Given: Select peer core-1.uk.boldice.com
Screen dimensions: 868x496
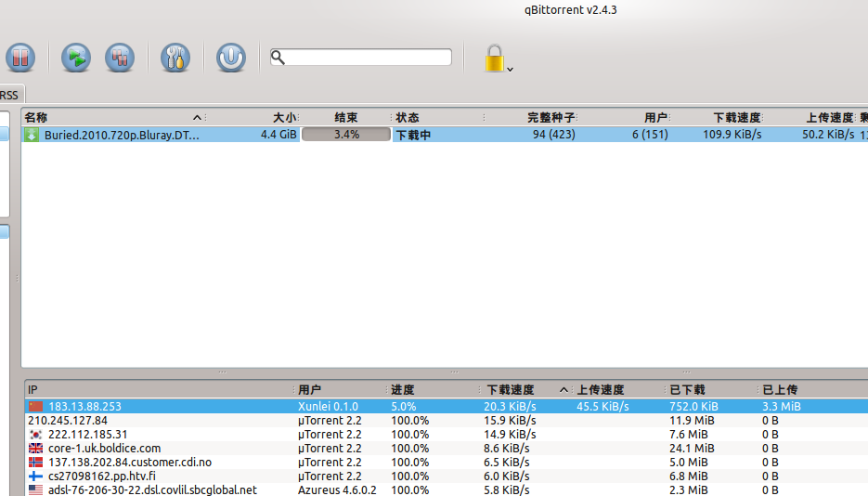Looking at the screenshot, I should [447, 448].
